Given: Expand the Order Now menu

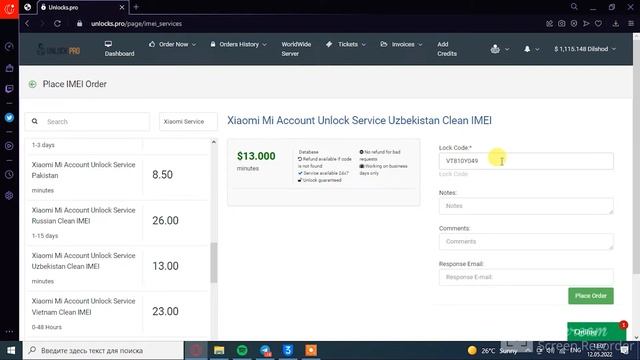Looking at the screenshot, I should point(172,44).
